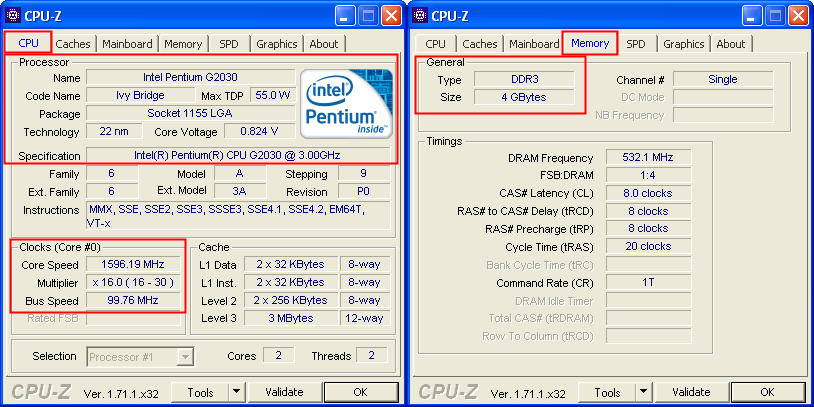Click Cycle Time (tRAS) value 20 clocks
This screenshot has width=814, height=407.
648,246
